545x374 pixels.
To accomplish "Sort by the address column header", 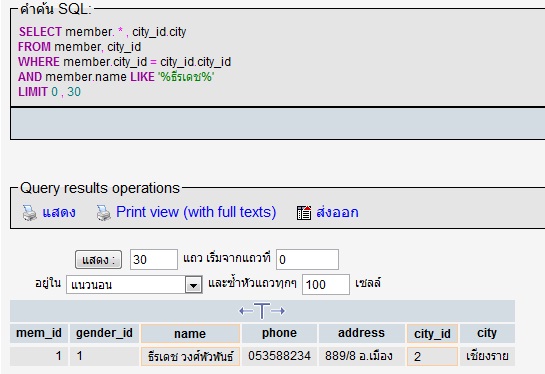I will click(x=361, y=333).
